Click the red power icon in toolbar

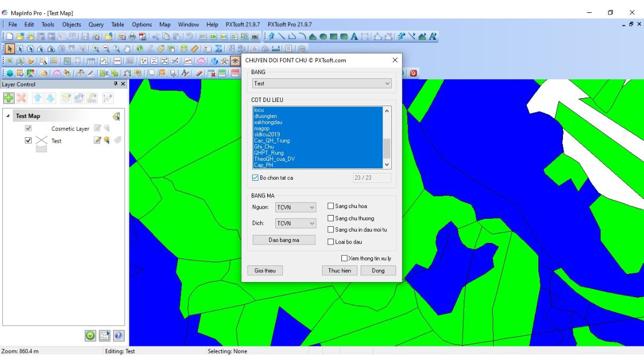coord(413,73)
